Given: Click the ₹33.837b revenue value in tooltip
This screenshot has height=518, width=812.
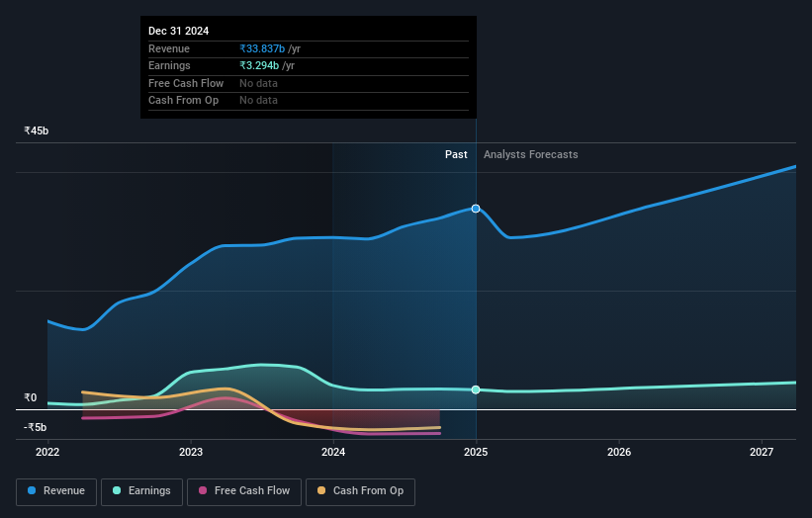Looking at the screenshot, I should tap(262, 48).
